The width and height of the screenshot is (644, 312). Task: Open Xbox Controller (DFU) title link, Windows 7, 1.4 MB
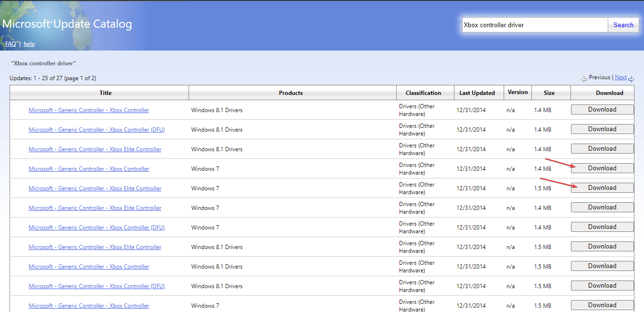pos(97,228)
